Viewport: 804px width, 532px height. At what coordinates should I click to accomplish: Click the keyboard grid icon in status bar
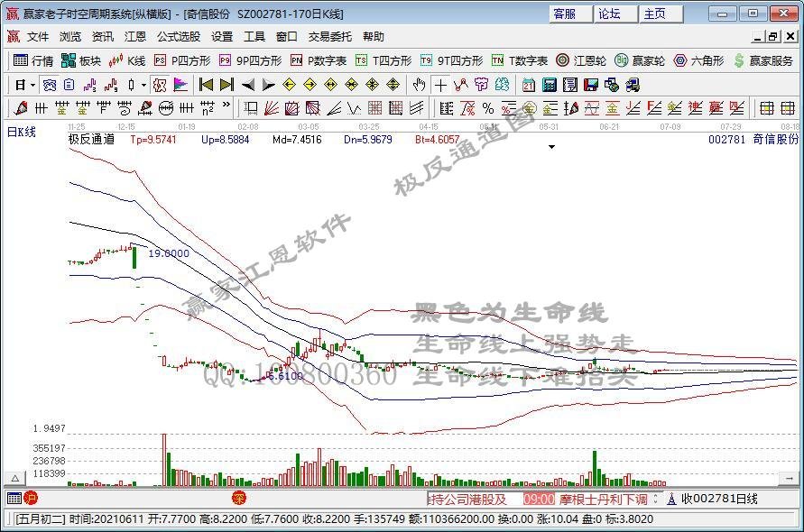14,498
